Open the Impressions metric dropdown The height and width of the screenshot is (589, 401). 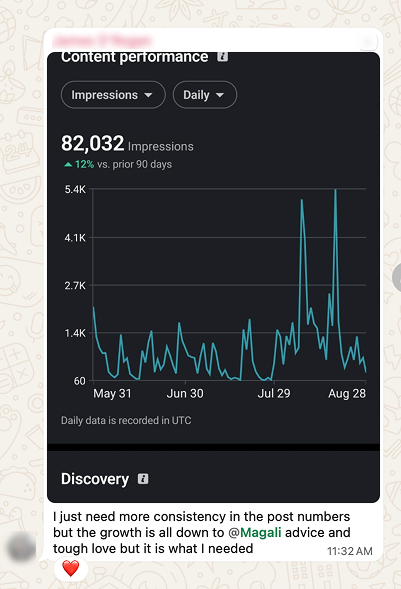113,95
